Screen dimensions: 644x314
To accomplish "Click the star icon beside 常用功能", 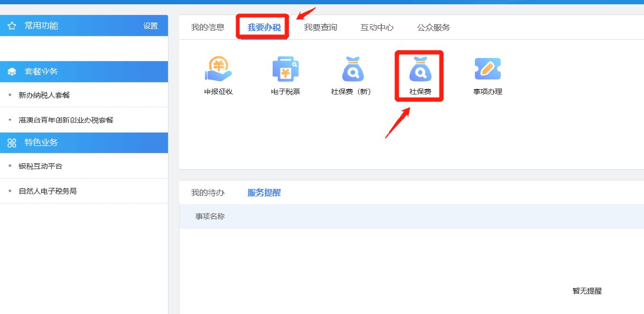I will [11, 26].
